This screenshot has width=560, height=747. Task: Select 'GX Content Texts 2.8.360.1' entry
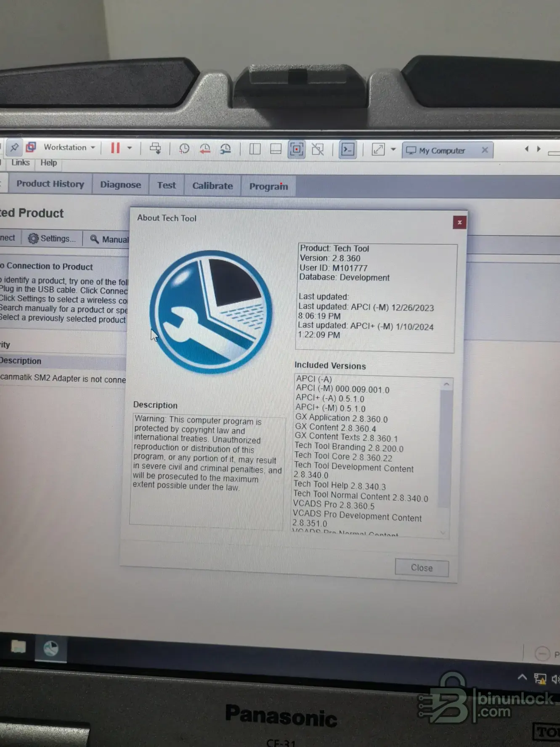pos(346,437)
